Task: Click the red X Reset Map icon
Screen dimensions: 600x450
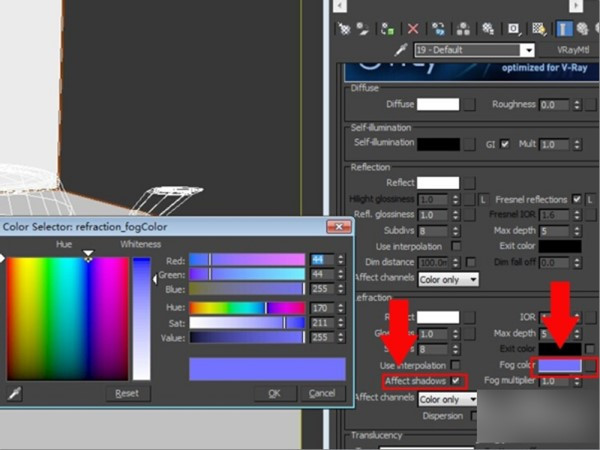Action: point(413,29)
